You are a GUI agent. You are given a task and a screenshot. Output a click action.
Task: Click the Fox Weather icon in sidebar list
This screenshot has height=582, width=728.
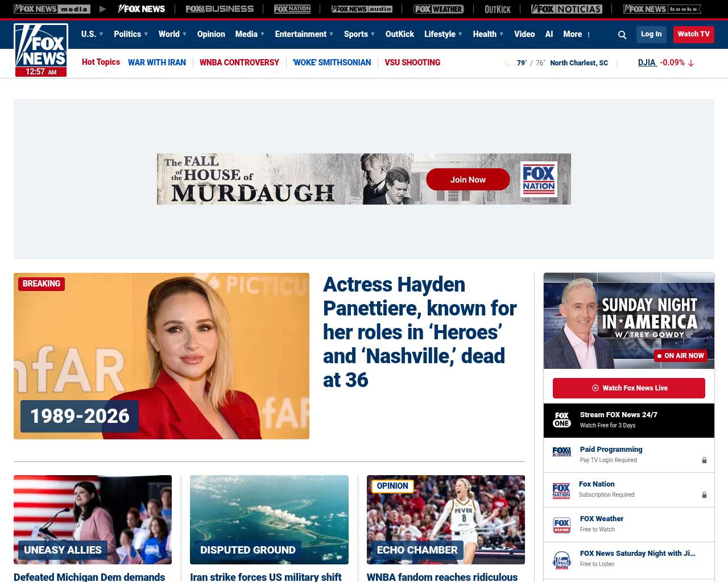click(x=562, y=525)
